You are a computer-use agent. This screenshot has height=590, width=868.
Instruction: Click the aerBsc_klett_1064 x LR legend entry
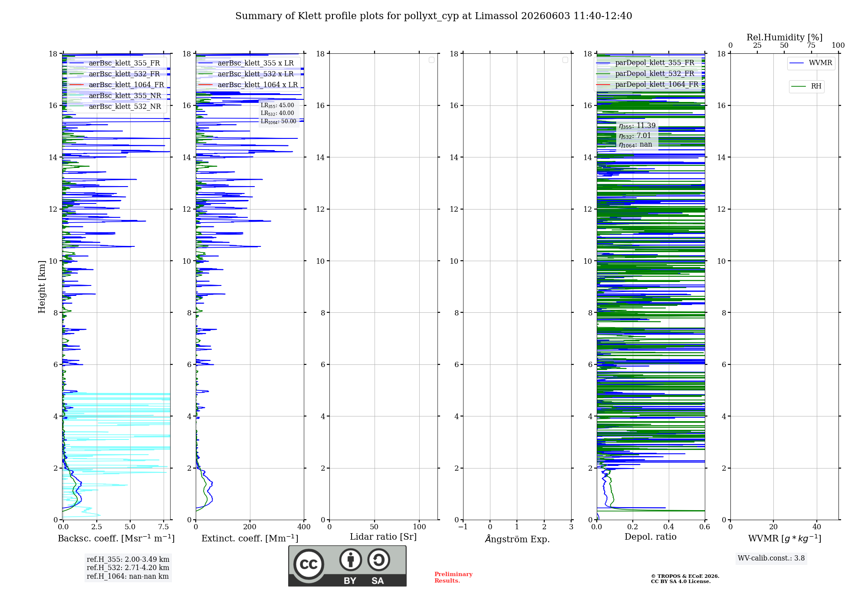(248, 85)
